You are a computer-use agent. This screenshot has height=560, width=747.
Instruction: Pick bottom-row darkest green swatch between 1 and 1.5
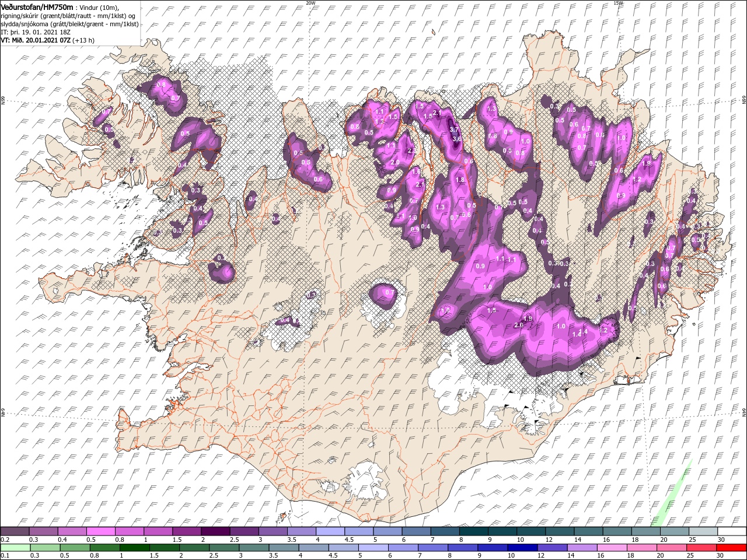pyautogui.click(x=134, y=547)
